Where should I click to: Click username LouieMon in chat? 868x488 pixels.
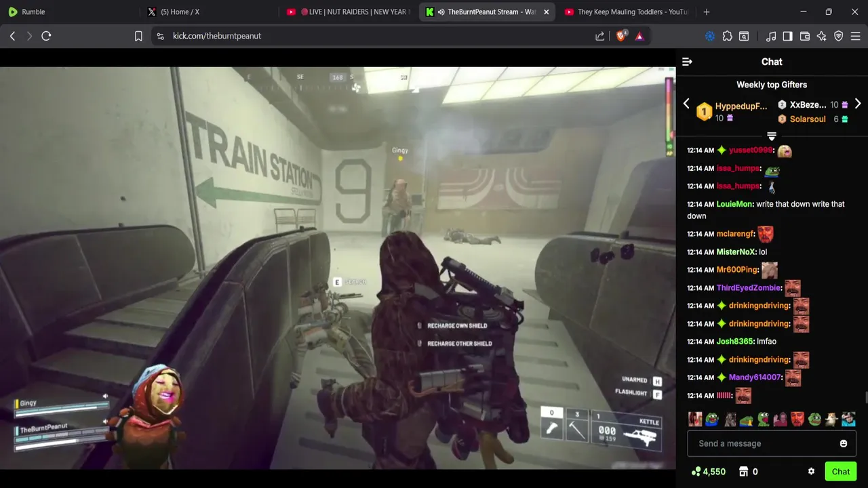point(734,204)
